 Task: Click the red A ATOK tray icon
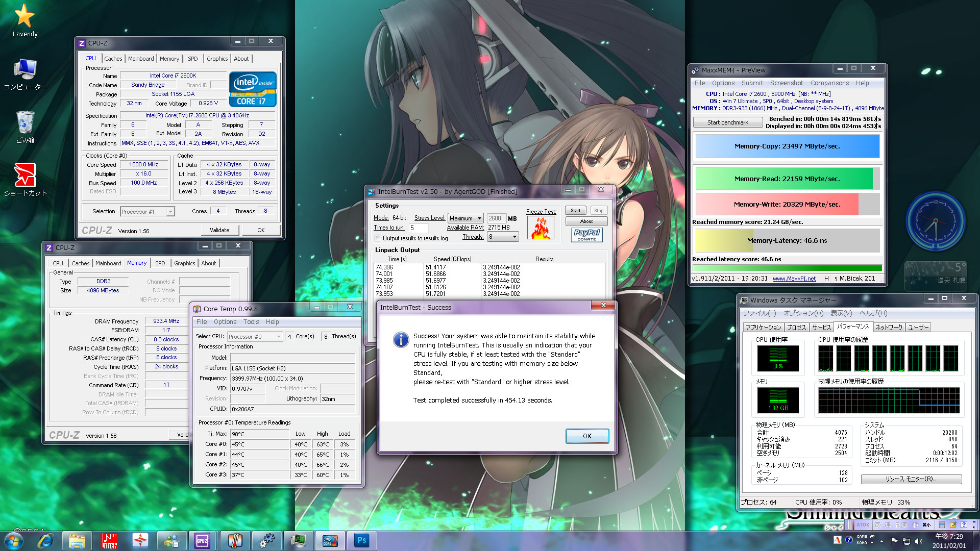[838, 540]
